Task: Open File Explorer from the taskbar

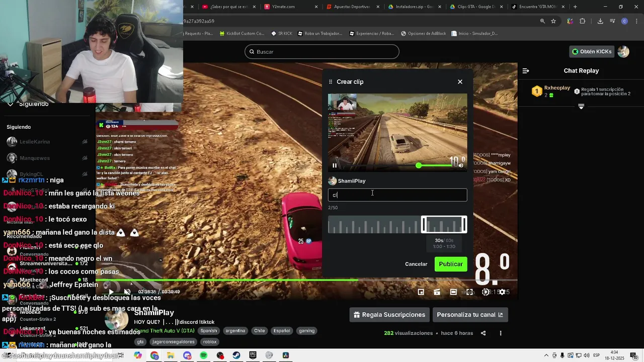Action: point(171,355)
